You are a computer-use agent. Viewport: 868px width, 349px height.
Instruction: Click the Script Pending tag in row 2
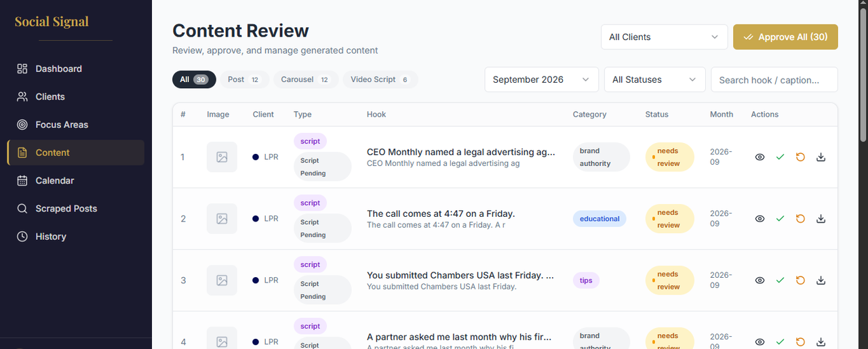point(322,228)
